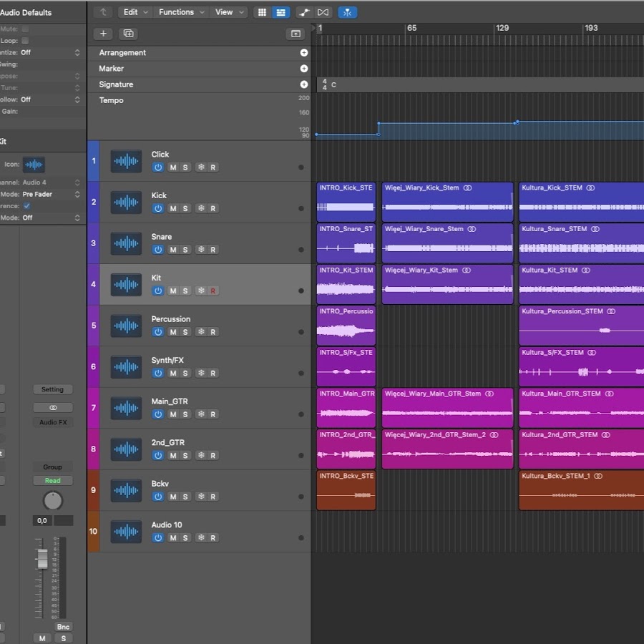
Task: Click the Bnc bounce button
Action: 63,627
